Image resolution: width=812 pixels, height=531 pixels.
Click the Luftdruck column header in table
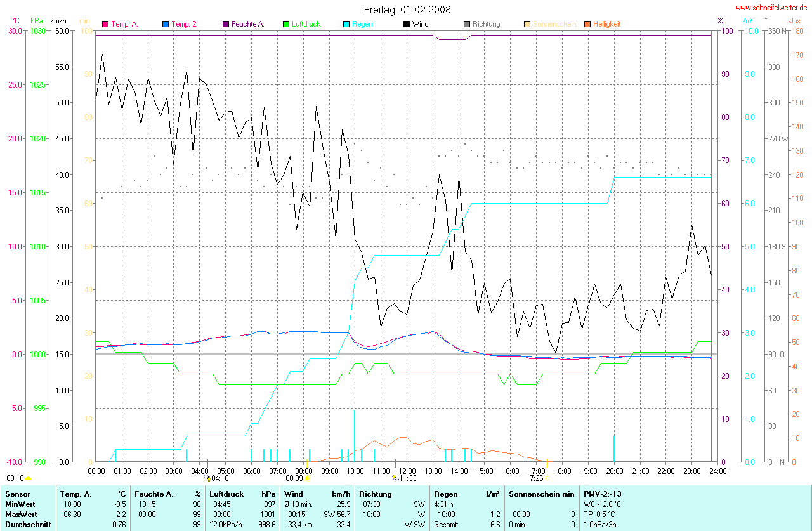coord(226,494)
